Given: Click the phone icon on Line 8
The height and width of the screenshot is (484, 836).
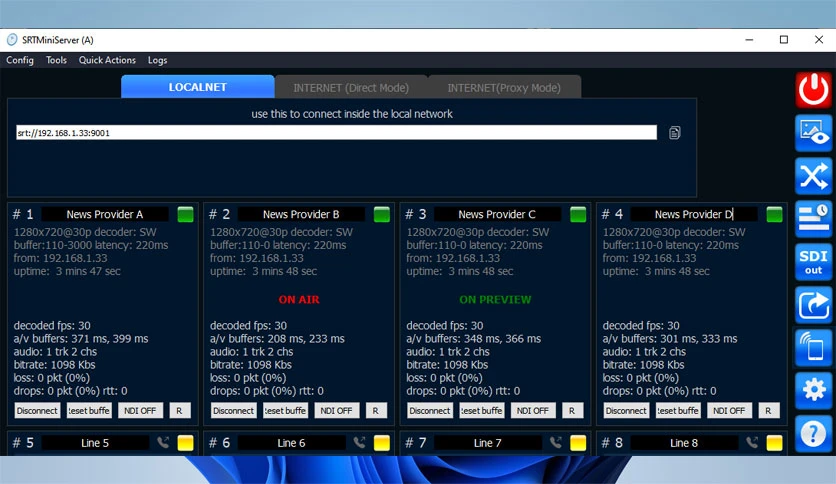Looking at the screenshot, I should pos(752,442).
